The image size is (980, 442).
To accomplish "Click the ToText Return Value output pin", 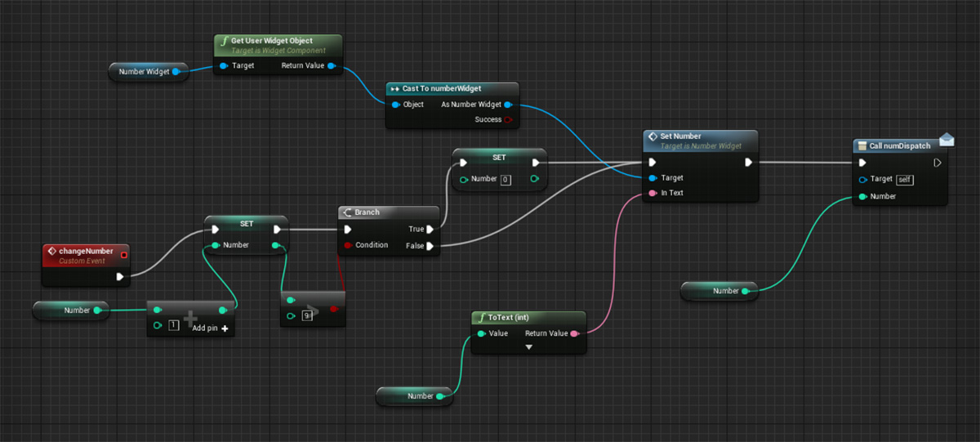I will pyautogui.click(x=575, y=333).
